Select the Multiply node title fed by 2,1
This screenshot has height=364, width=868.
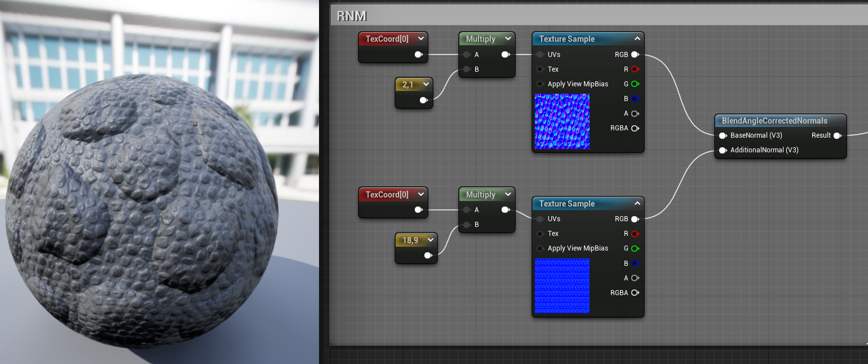tap(480, 39)
